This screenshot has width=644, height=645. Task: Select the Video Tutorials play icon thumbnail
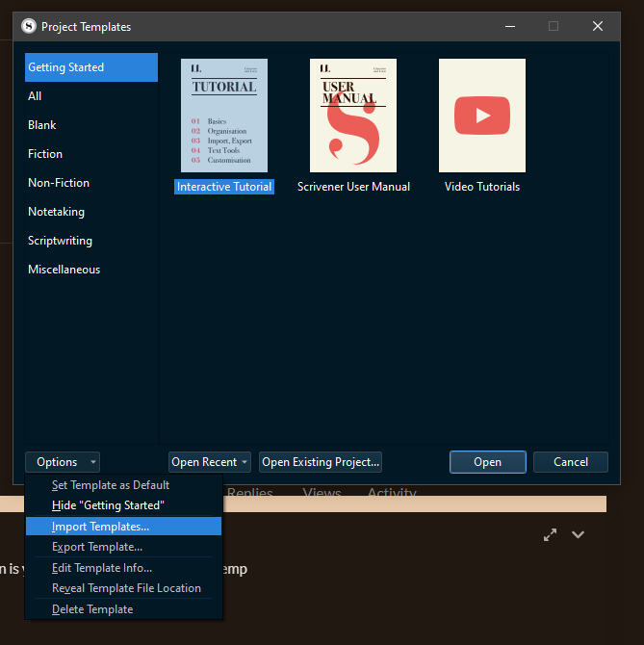pyautogui.click(x=482, y=116)
